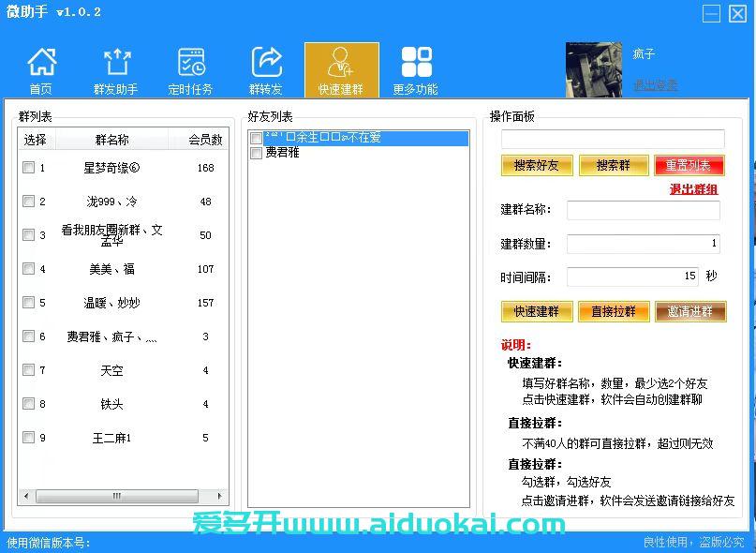Check the box for group 星梦奇缘
Viewport: 756px width, 553px height.
tap(29, 168)
